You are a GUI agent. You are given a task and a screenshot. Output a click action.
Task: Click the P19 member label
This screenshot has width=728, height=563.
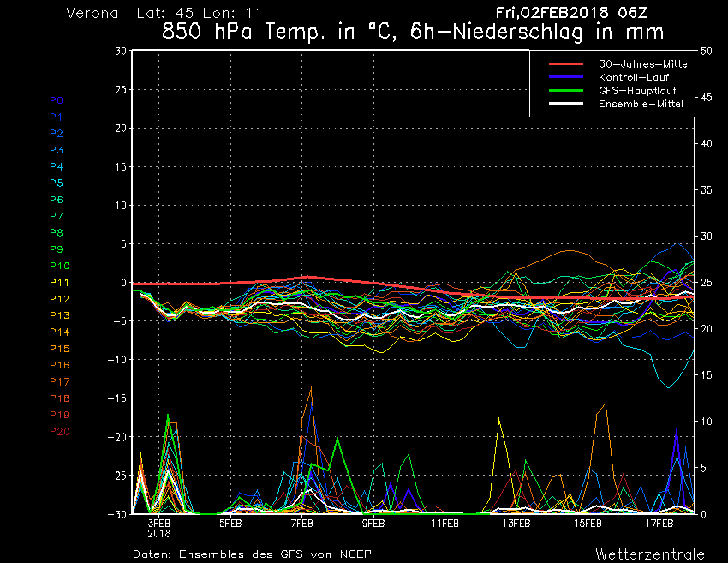point(59,415)
